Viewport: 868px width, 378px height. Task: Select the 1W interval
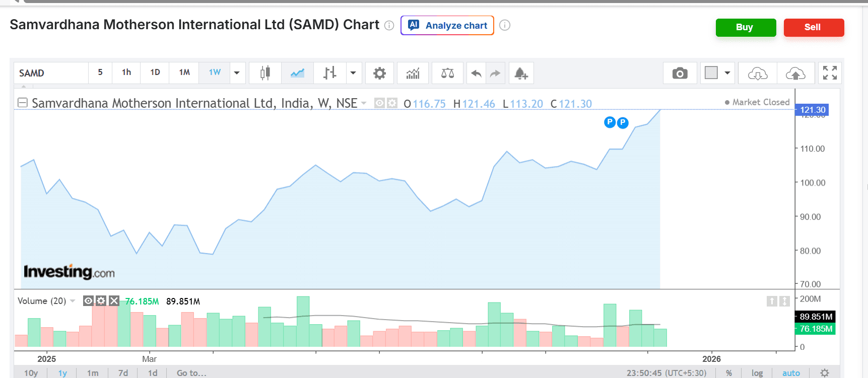(x=215, y=72)
